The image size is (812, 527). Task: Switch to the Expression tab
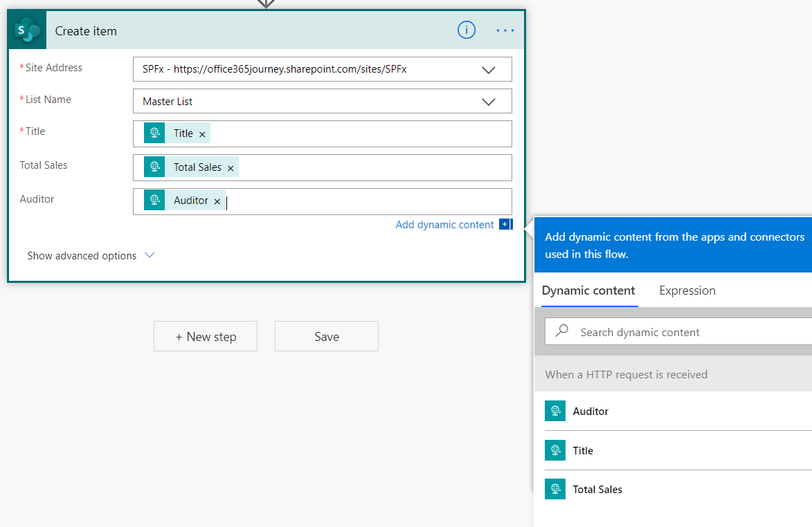(x=687, y=290)
